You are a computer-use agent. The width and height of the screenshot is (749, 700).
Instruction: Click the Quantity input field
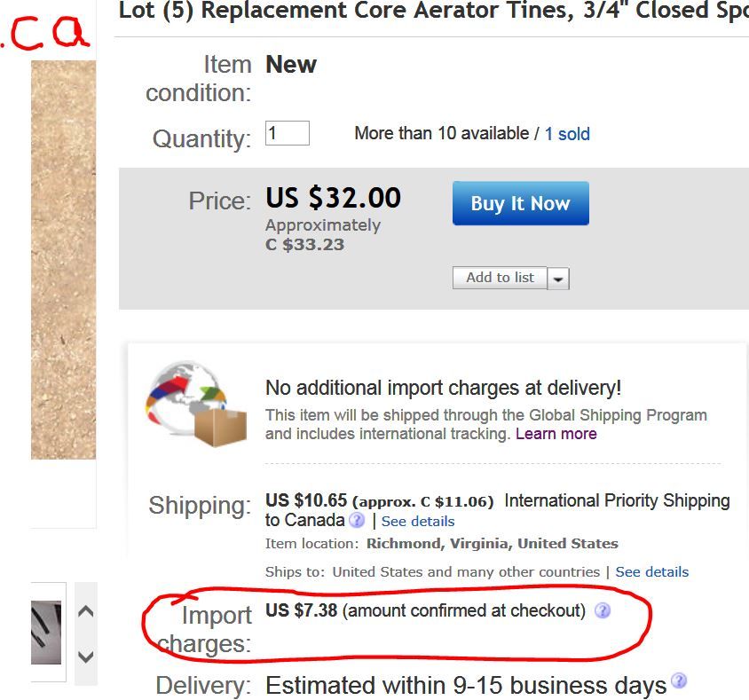287,133
